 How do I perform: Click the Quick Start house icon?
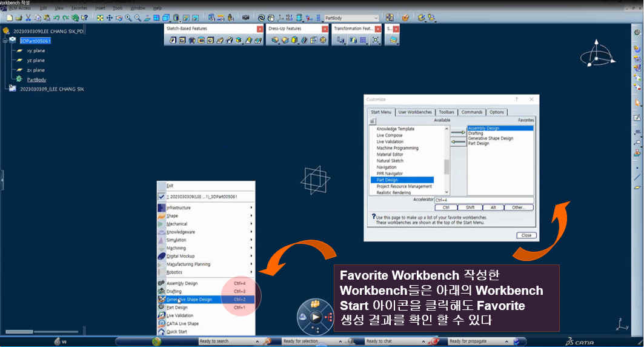pyautogui.click(x=161, y=331)
